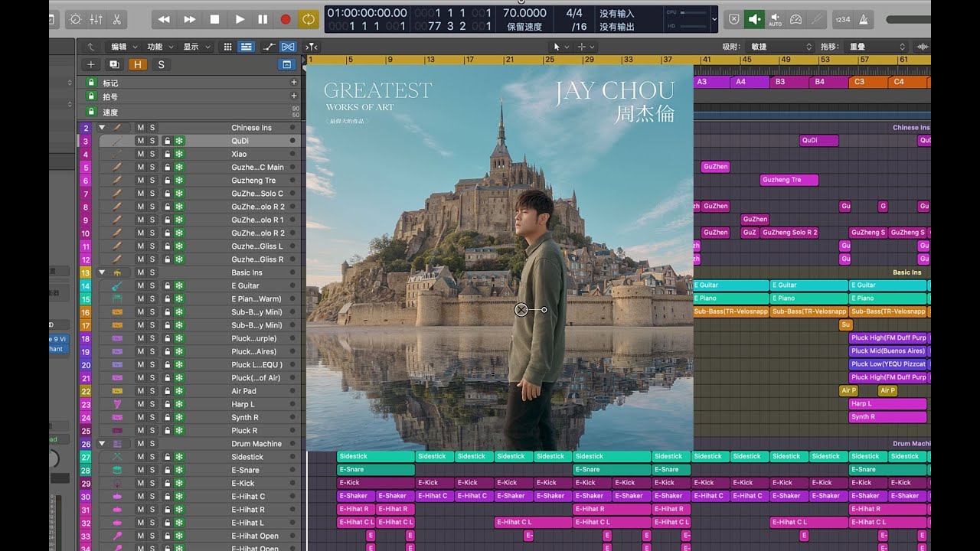Image resolution: width=980 pixels, height=551 pixels.
Task: Mute the QuDi track
Action: coord(140,141)
